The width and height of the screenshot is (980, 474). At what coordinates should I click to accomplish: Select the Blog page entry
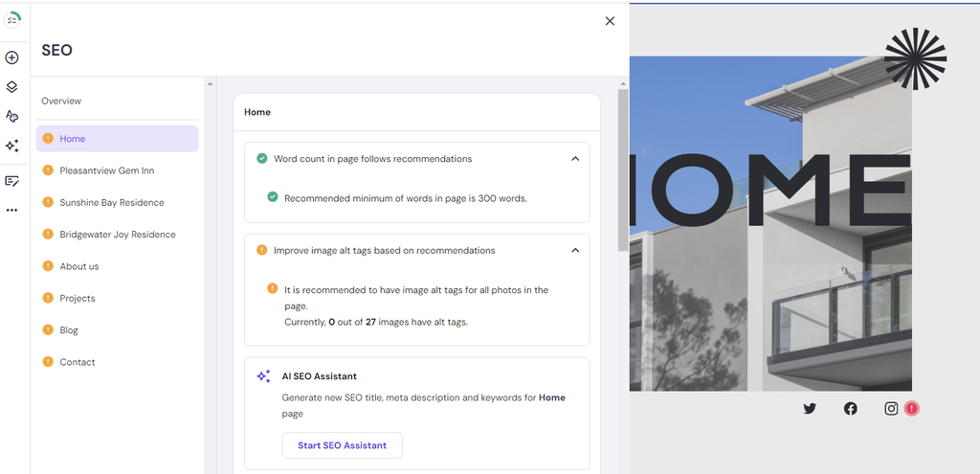point(69,330)
